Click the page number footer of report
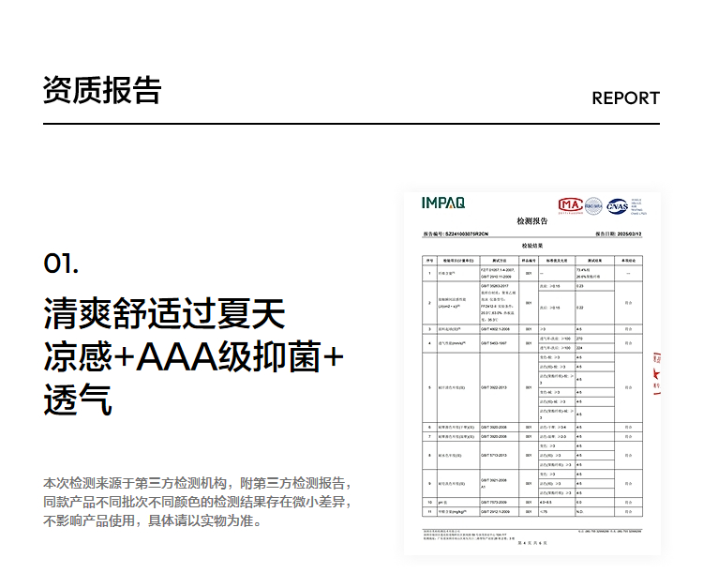703x588 pixels. 531,543
